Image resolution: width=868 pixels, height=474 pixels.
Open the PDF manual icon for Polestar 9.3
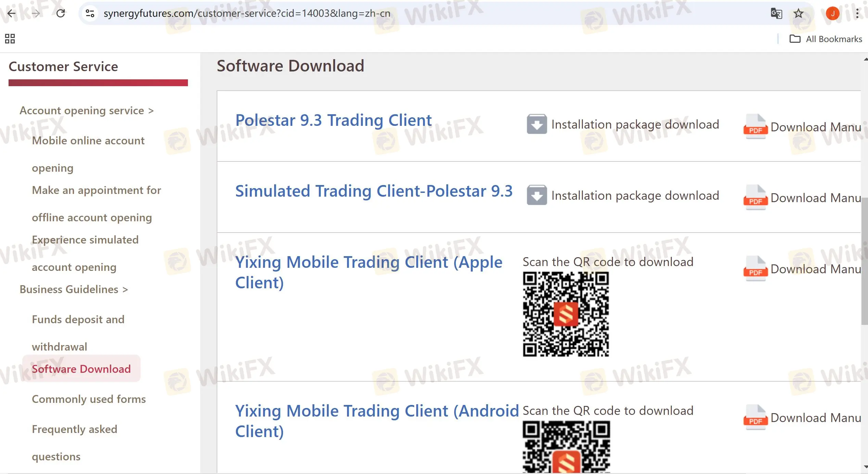(x=755, y=126)
